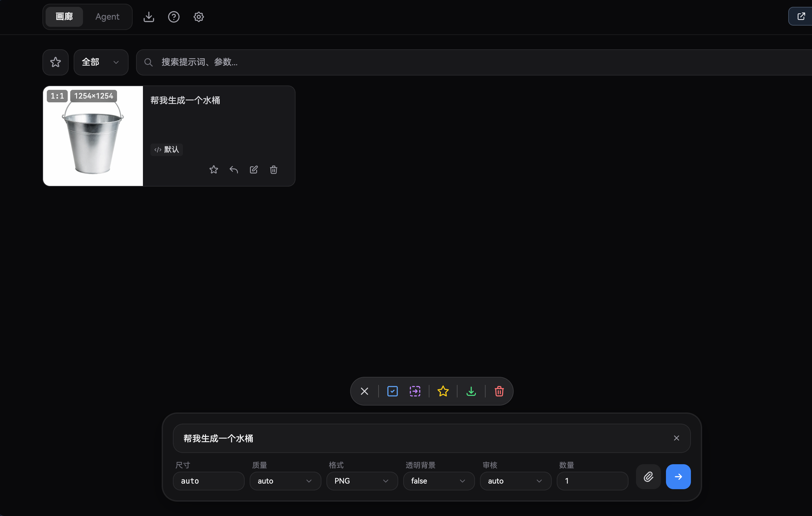Open the 透明背景 false dropdown

[439, 481]
